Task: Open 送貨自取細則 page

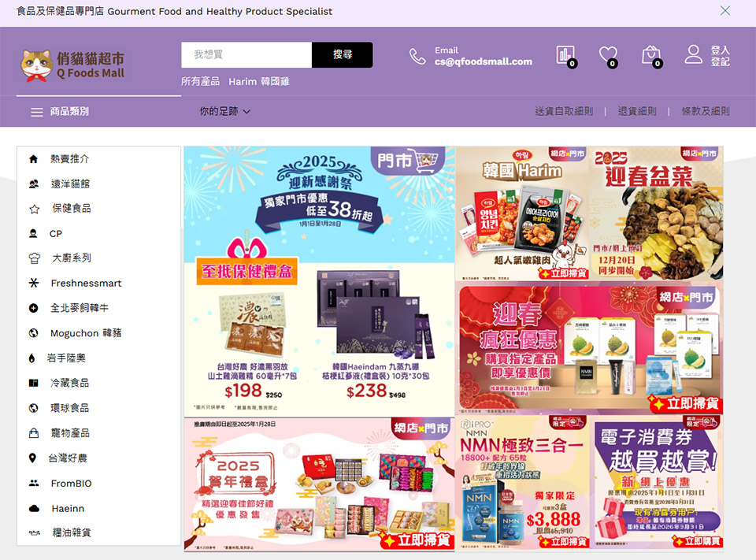Action: coord(564,112)
